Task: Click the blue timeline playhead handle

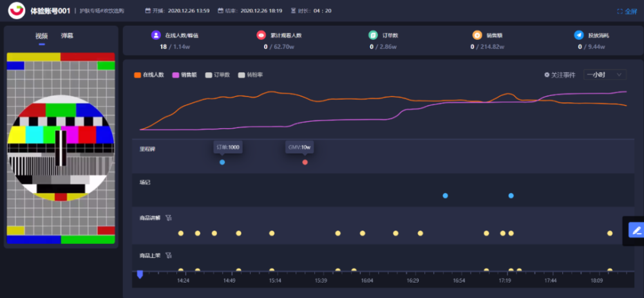Action: 140,275
